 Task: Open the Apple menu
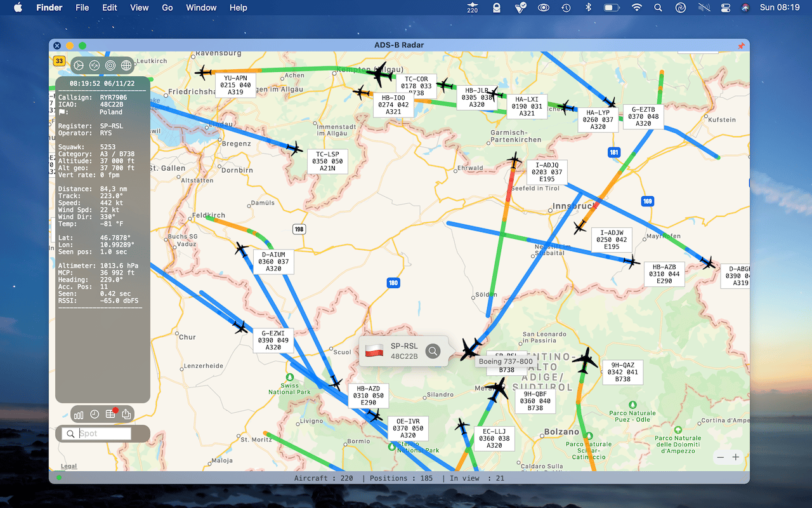[x=18, y=8]
